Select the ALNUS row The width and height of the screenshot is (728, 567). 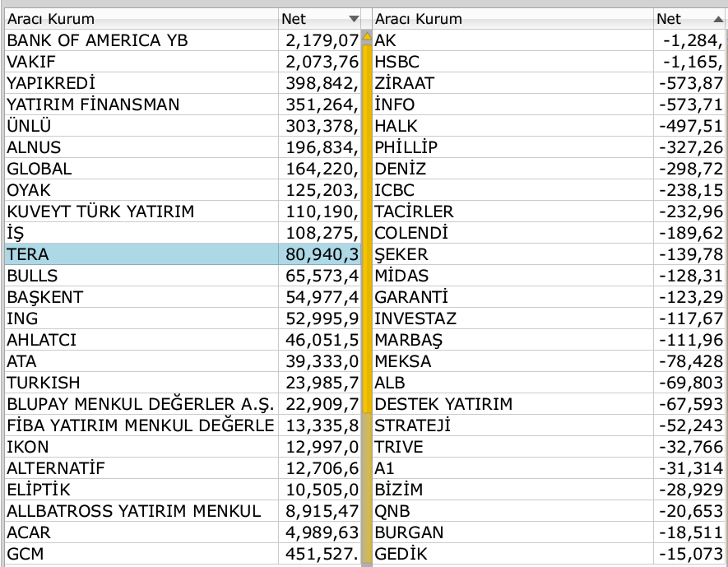(183, 147)
